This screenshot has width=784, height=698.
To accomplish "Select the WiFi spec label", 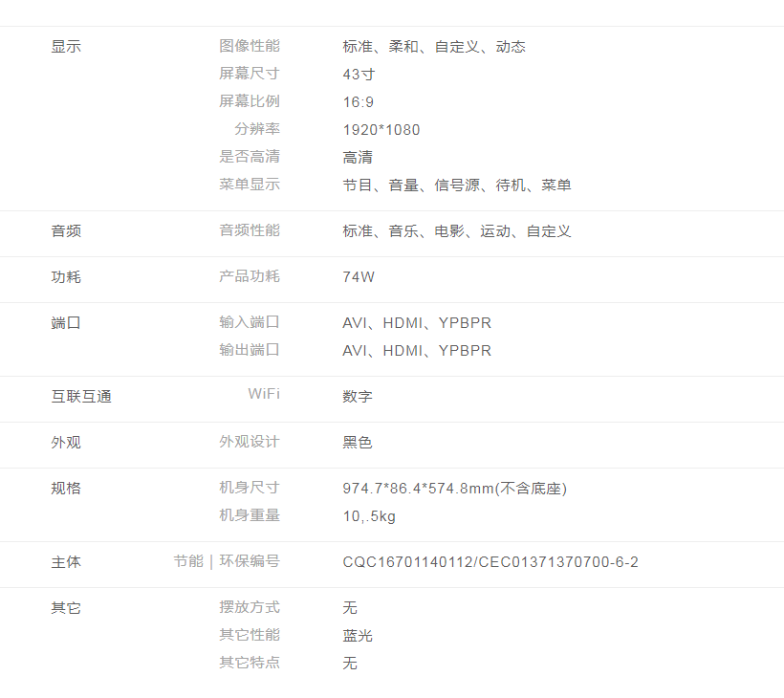I will 263,394.
